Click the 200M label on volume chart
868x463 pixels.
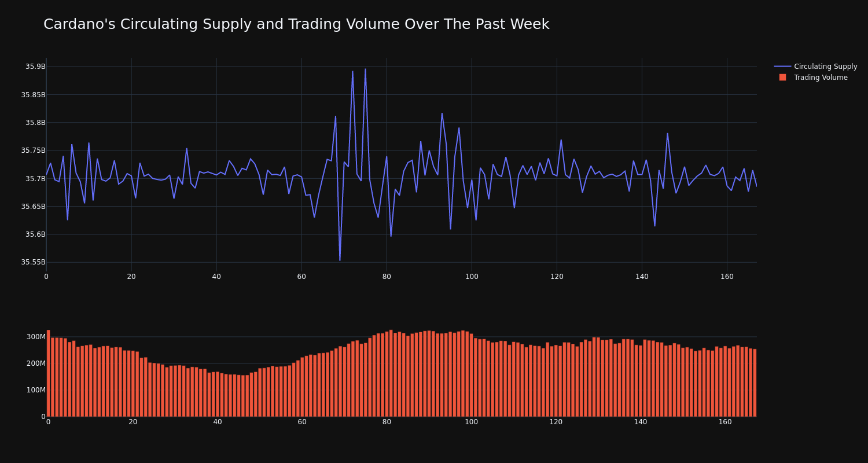35,363
